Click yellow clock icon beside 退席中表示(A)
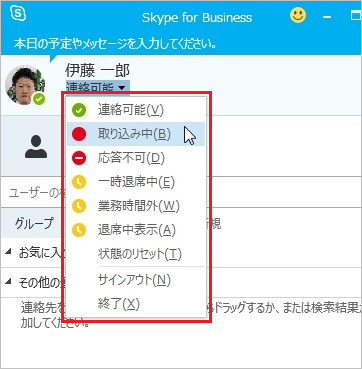 coord(79,230)
